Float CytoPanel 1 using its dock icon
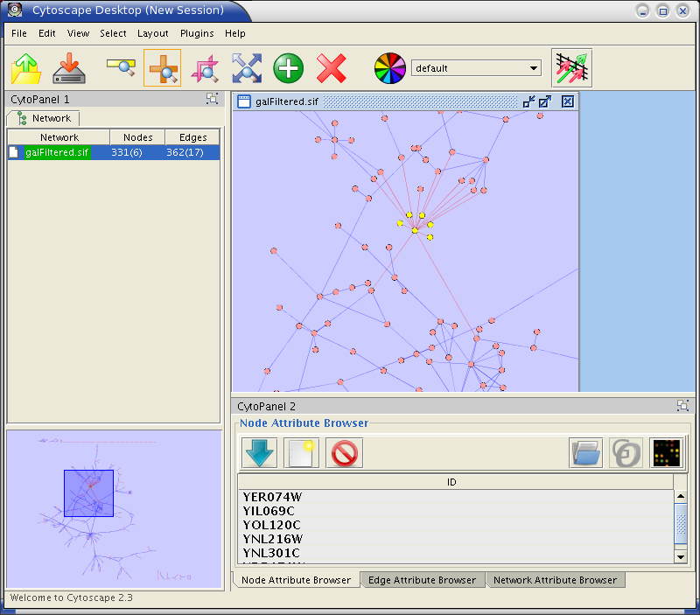This screenshot has height=615, width=700. (x=213, y=99)
